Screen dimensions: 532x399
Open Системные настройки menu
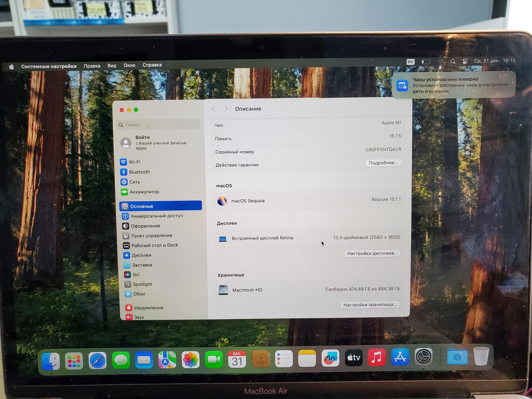49,66
